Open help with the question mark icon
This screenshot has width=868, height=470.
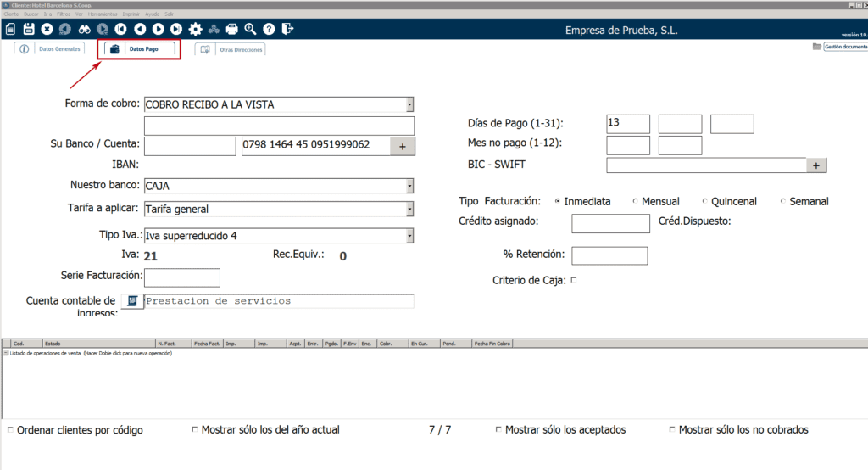[269, 29]
